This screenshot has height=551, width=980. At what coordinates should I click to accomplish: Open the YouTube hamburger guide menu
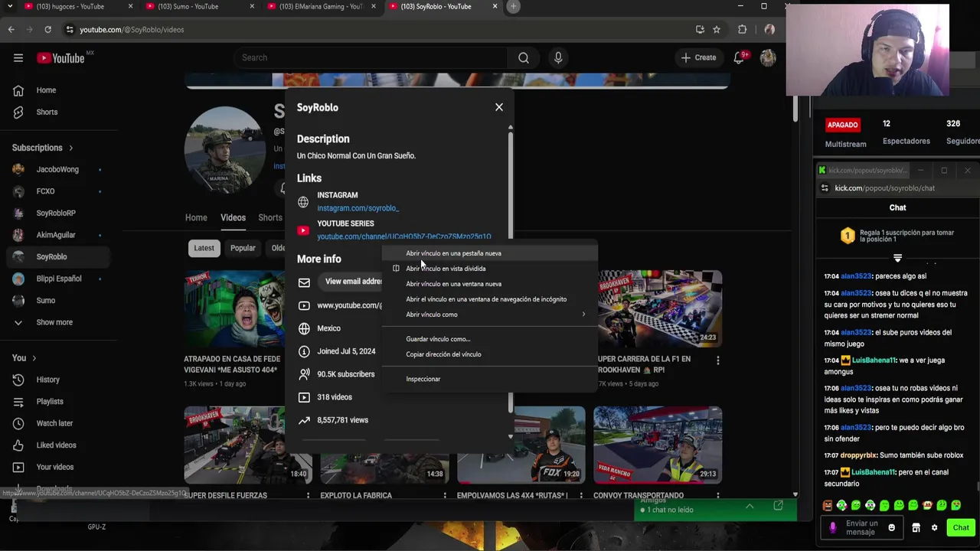tap(18, 57)
